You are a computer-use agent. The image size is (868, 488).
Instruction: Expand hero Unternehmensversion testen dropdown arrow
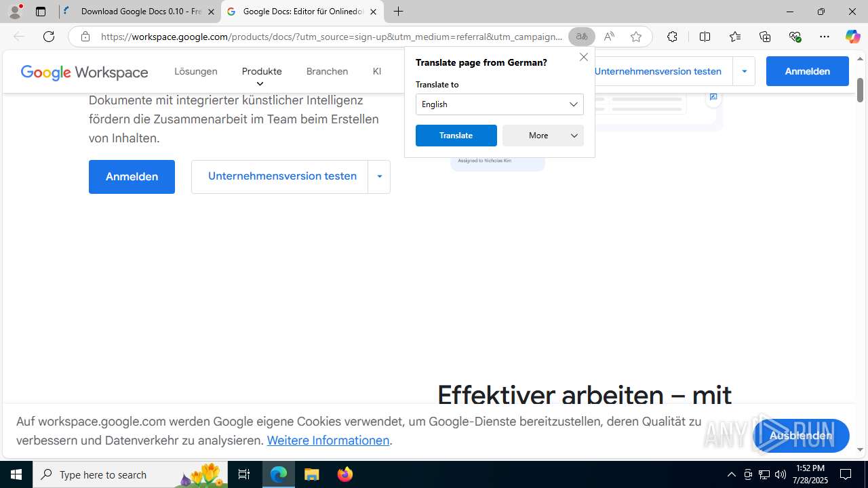[379, 176]
